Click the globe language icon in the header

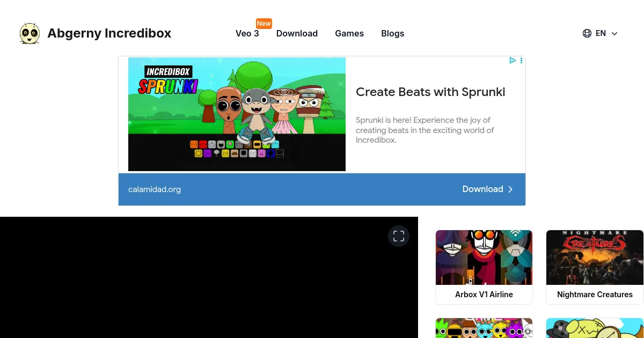coord(587,33)
